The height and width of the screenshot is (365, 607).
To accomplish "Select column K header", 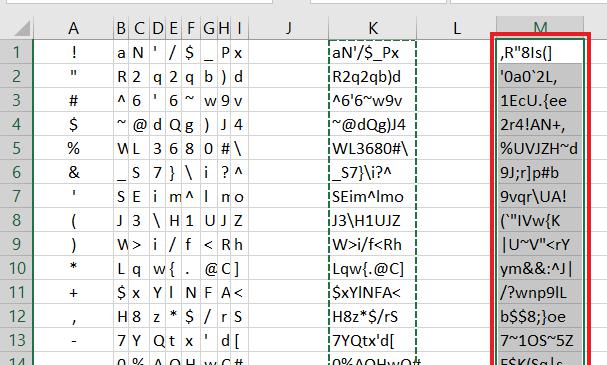I will (372, 28).
